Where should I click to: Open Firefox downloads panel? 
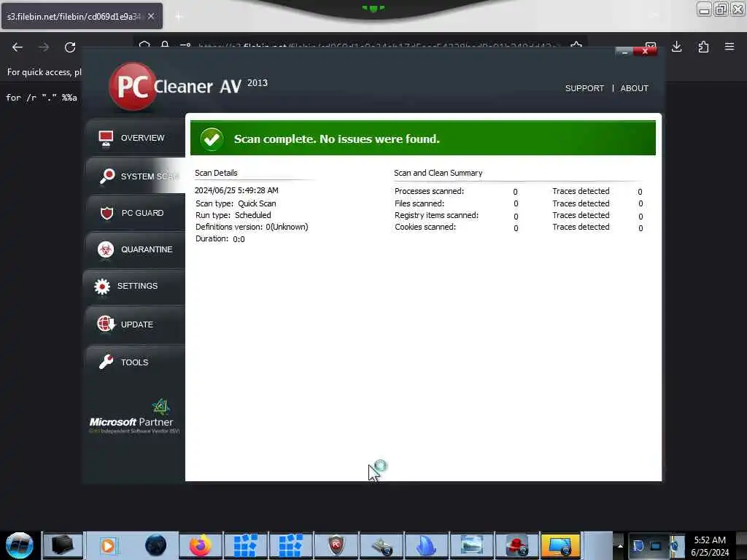(x=676, y=47)
